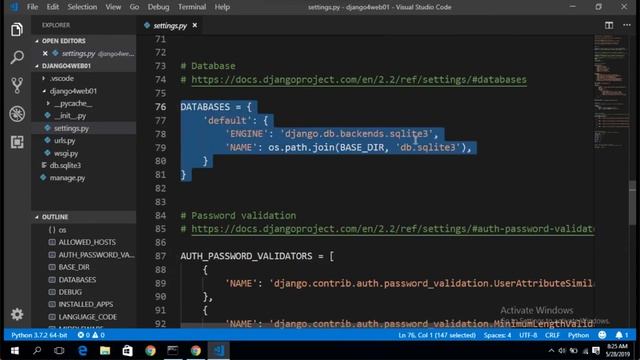Click the errors and warnings status indicator
This screenshot has height=360, width=640.
pyautogui.click(x=91, y=335)
